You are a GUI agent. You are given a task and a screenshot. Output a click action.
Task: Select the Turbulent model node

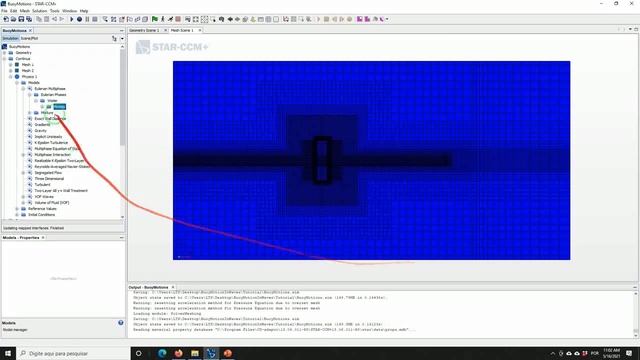pyautogui.click(x=42, y=185)
